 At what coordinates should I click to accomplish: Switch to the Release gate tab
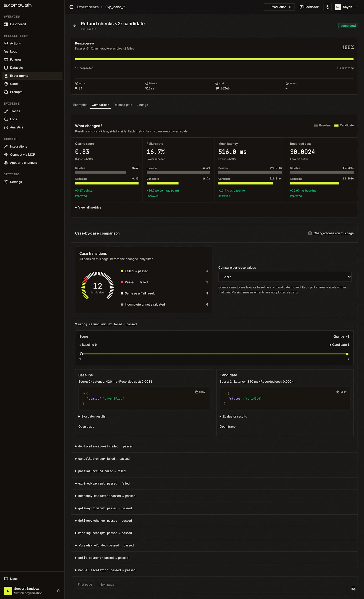pos(123,105)
